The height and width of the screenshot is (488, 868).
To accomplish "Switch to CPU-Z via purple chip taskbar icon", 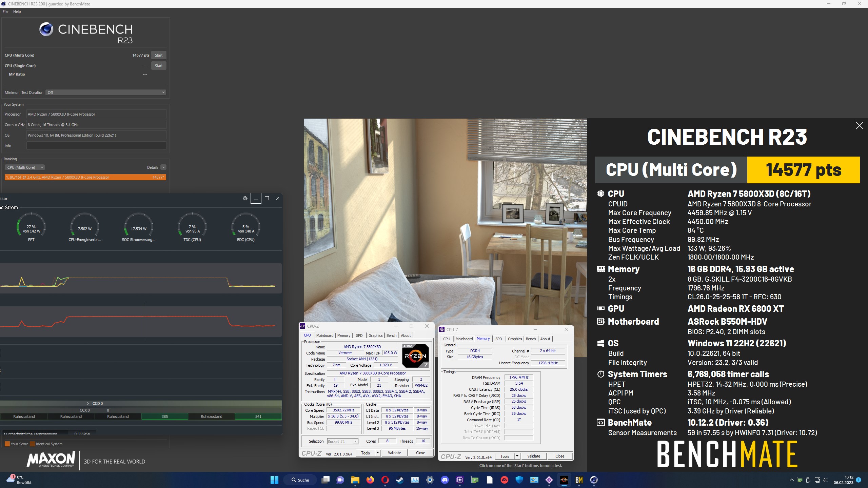I will 459,480.
